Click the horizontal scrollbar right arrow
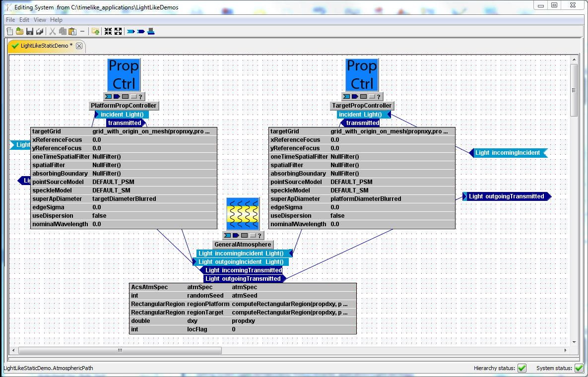 coord(566,350)
